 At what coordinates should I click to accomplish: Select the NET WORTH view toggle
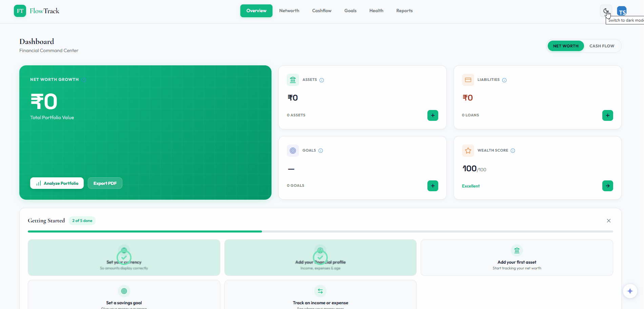(566, 46)
